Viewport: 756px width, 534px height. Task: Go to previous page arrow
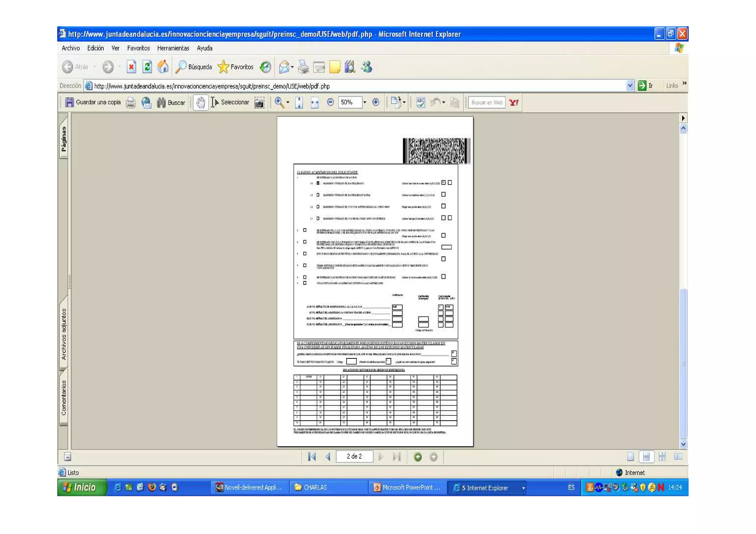[x=328, y=457]
